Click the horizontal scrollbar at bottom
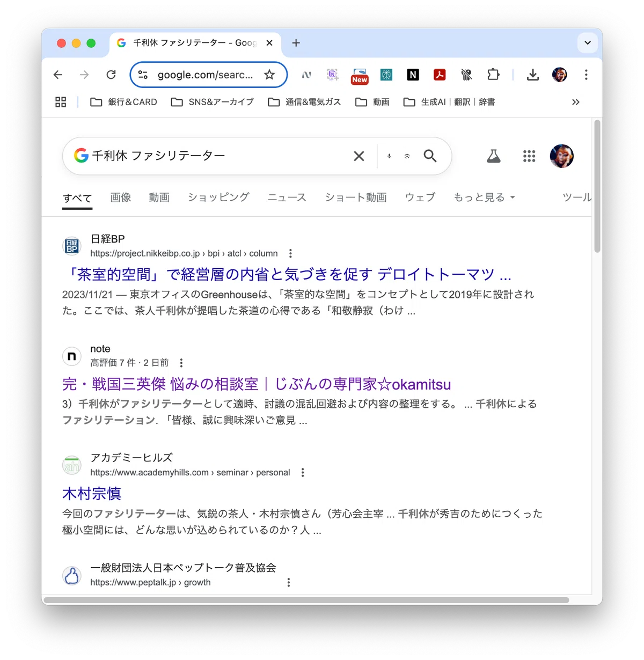Image resolution: width=644 pixels, height=660 pixels. [306, 600]
